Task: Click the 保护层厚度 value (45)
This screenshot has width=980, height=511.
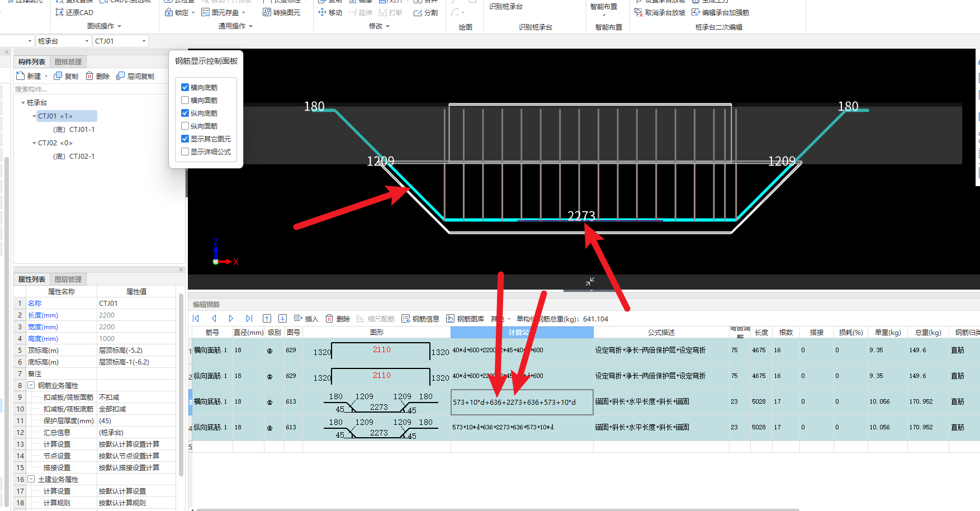Action: [136, 420]
